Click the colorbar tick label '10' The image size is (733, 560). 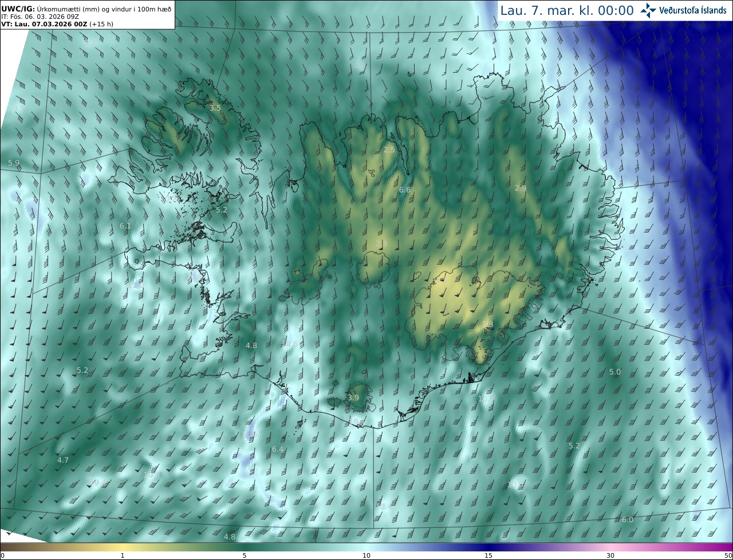(x=366, y=555)
